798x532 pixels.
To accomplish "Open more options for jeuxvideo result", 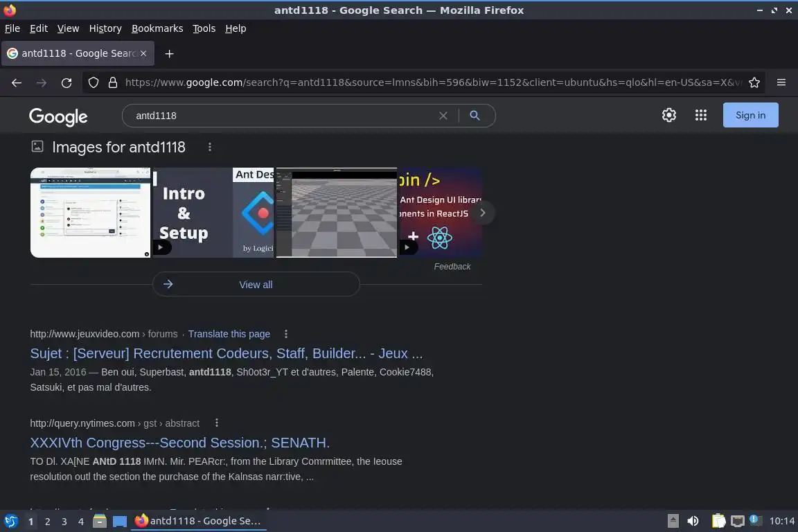I will point(286,334).
